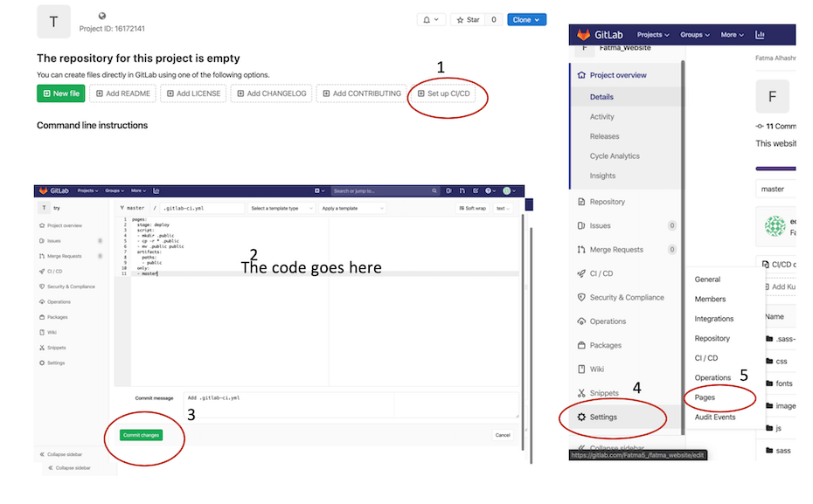The width and height of the screenshot is (813, 504).
Task: Choose Integrations in the Settings flyout menu
Action: pyautogui.click(x=714, y=319)
